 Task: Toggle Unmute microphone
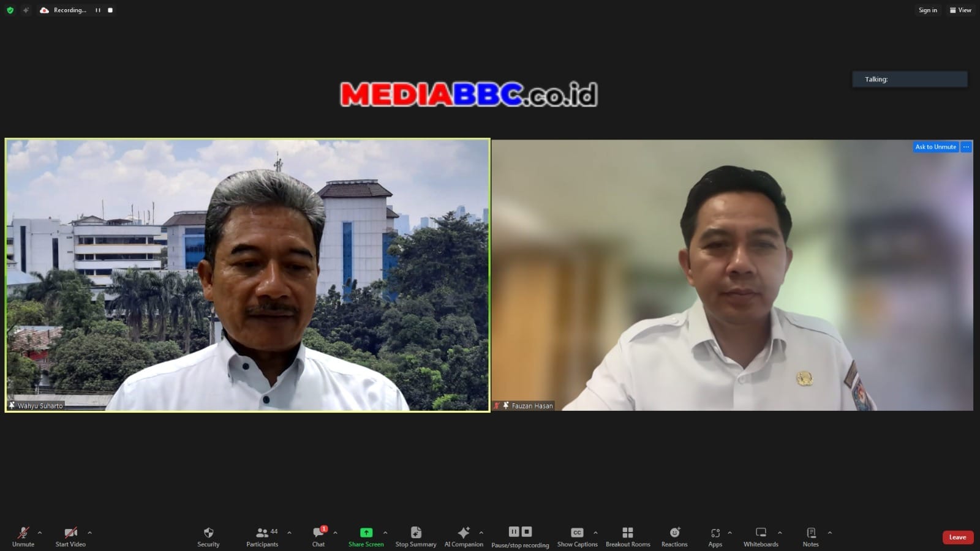coord(23,536)
